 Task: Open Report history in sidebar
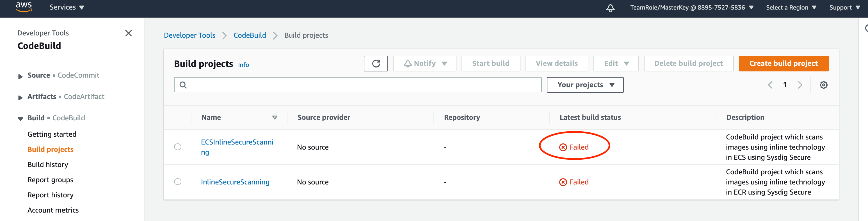[x=50, y=195]
